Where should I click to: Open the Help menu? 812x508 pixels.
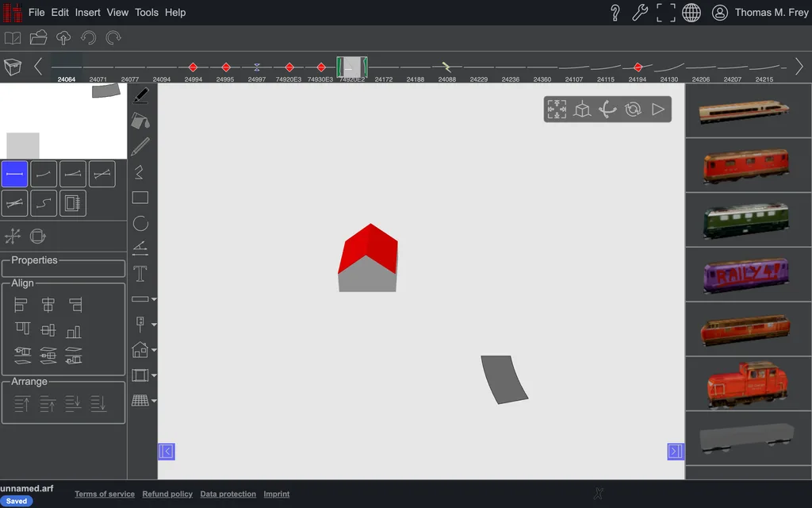175,13
